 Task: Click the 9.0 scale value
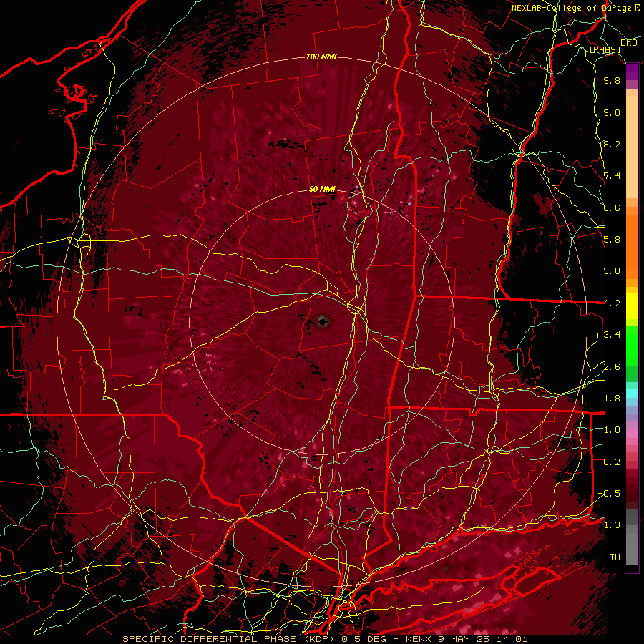(x=612, y=112)
